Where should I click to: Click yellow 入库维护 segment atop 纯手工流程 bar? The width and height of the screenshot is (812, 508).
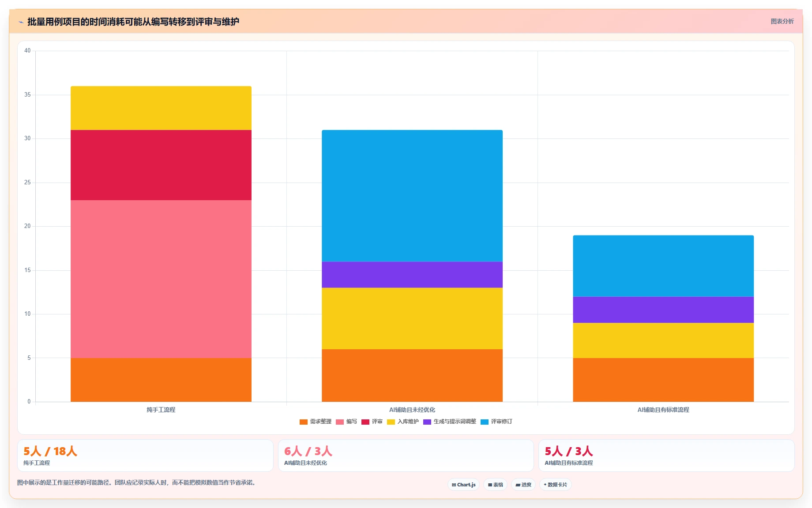click(x=161, y=108)
